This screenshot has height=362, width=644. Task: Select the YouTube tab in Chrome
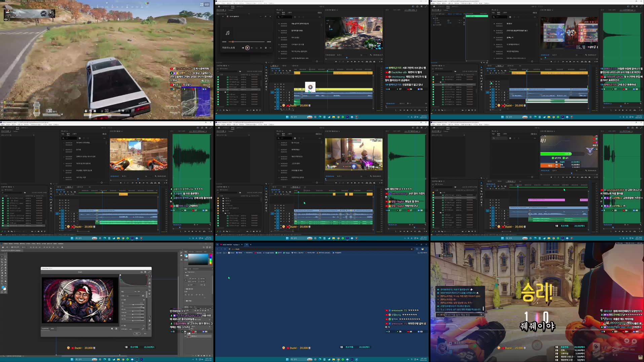click(x=231, y=244)
